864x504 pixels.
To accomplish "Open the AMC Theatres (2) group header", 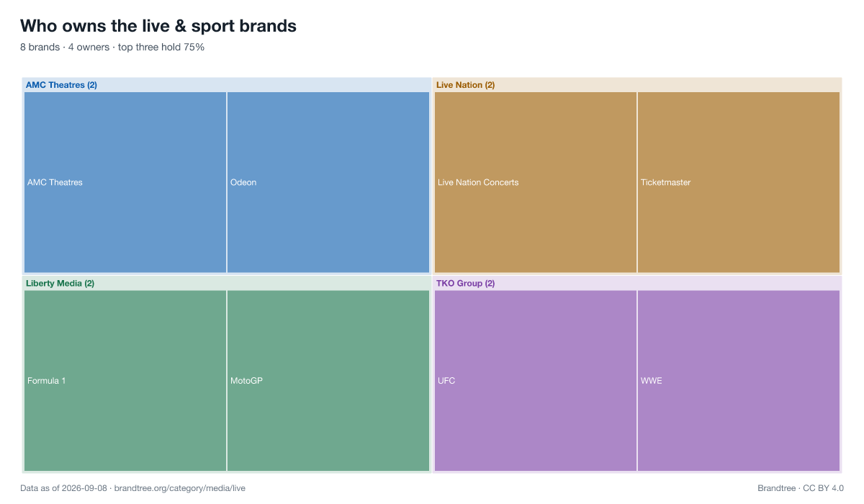I will click(61, 85).
